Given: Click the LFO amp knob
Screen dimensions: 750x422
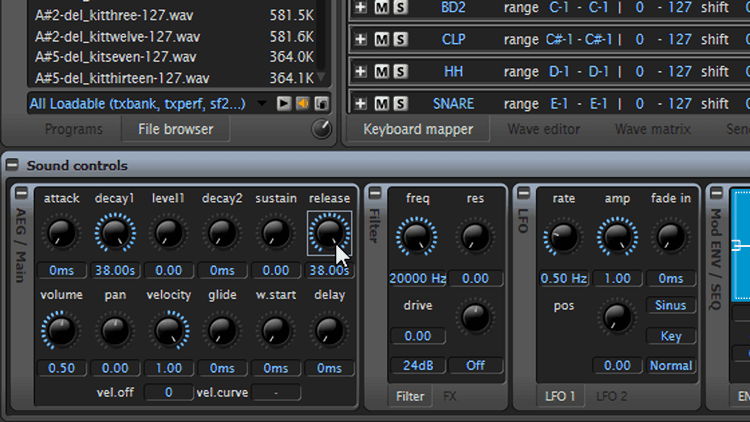Looking at the screenshot, I should [x=617, y=237].
